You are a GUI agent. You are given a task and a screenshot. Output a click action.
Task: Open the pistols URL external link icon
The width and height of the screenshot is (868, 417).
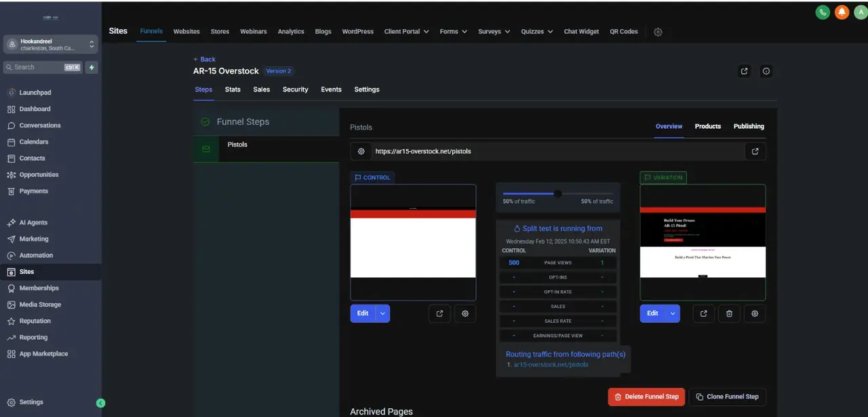point(755,151)
